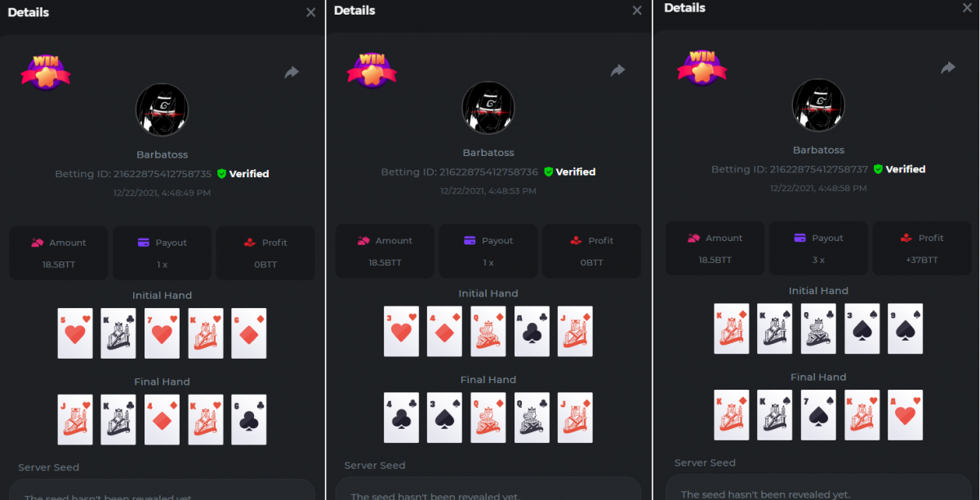
Task: Select 6 of clubs in left Final Hand
Action: (x=249, y=419)
